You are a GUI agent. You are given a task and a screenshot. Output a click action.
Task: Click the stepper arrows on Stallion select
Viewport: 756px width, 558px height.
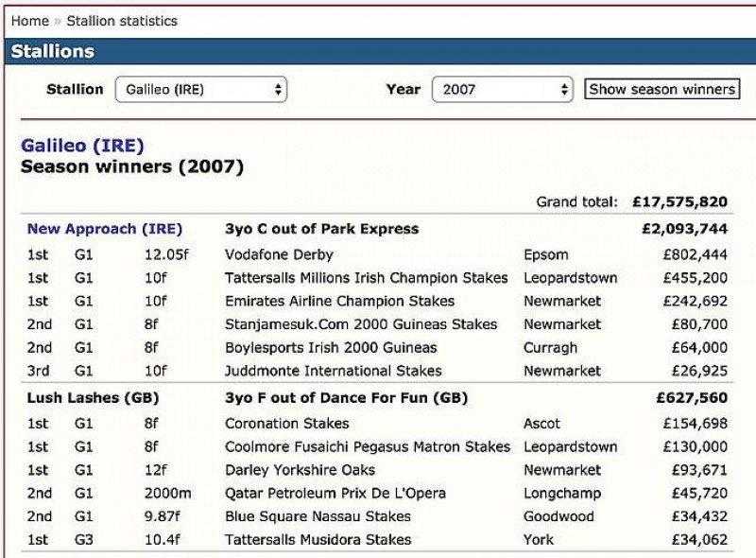click(x=277, y=90)
